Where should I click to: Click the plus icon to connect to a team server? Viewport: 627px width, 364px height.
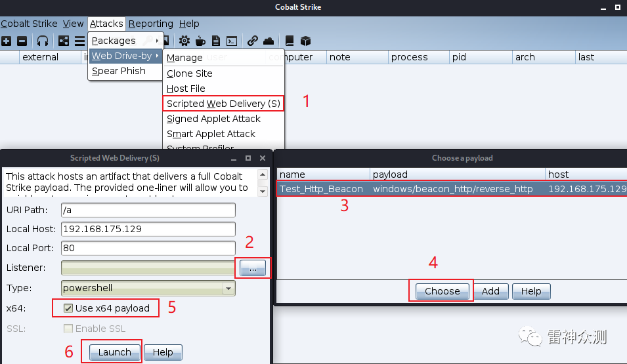click(x=7, y=41)
